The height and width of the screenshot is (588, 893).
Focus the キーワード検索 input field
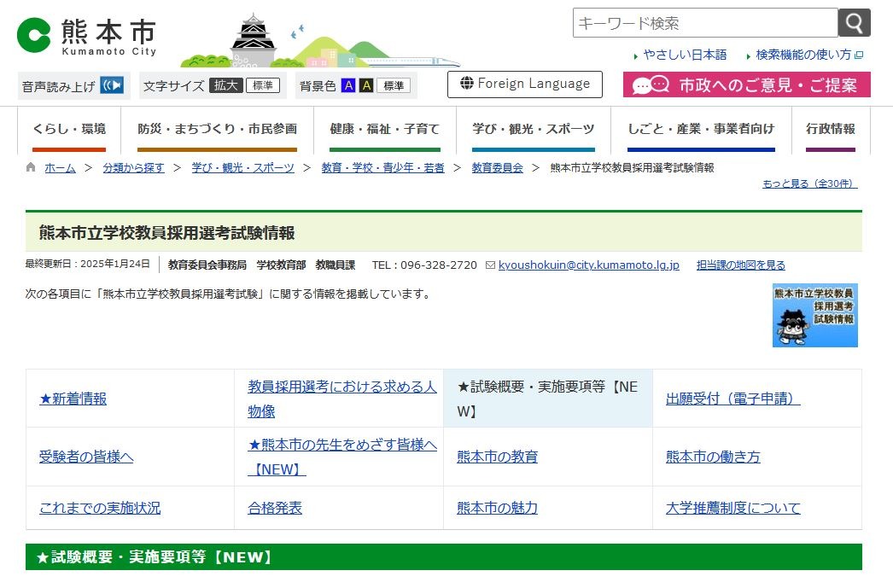[x=705, y=23]
